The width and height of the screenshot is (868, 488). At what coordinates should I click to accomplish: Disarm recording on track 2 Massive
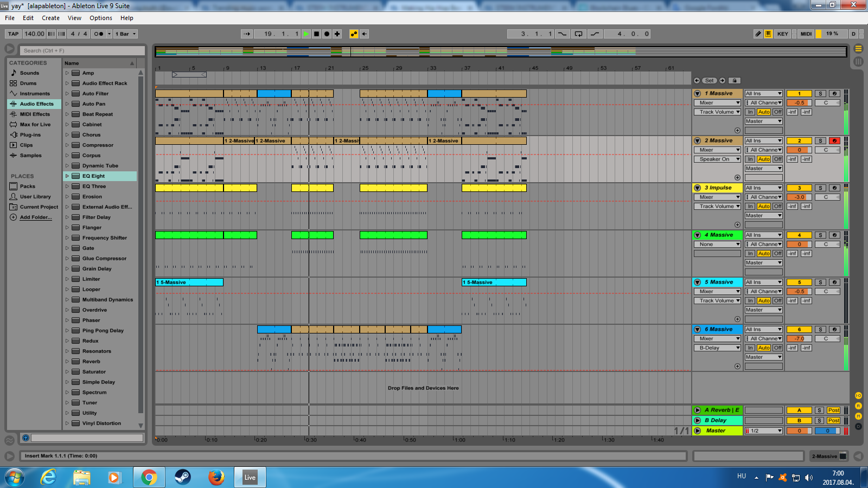834,141
